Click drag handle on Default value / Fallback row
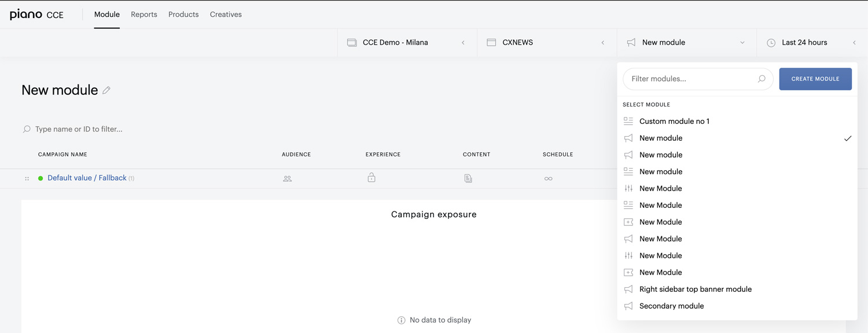Image resolution: width=868 pixels, height=333 pixels. click(27, 178)
